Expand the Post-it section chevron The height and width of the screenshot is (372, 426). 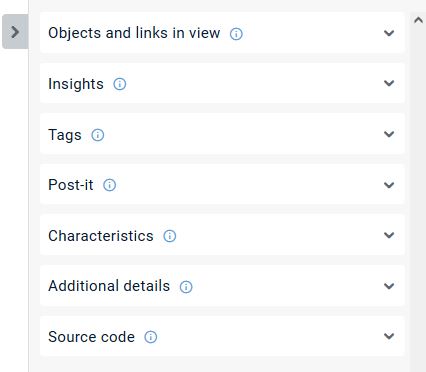(389, 185)
